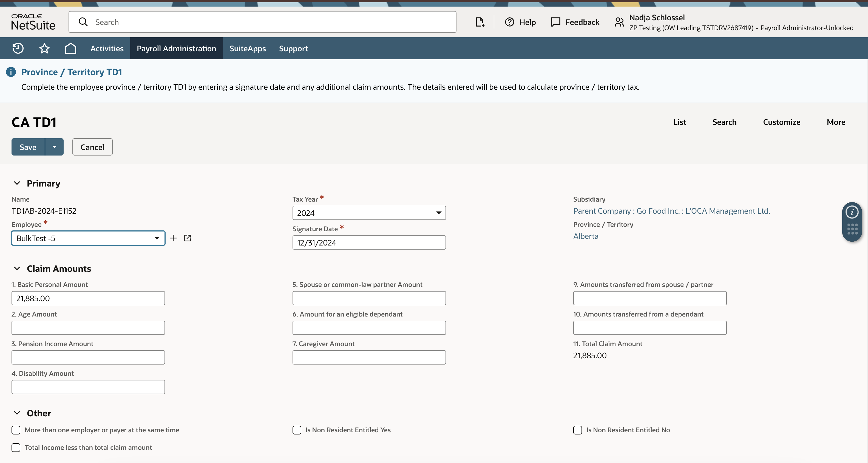Open the Save button dropdown arrow
868x463 pixels.
pyautogui.click(x=54, y=147)
